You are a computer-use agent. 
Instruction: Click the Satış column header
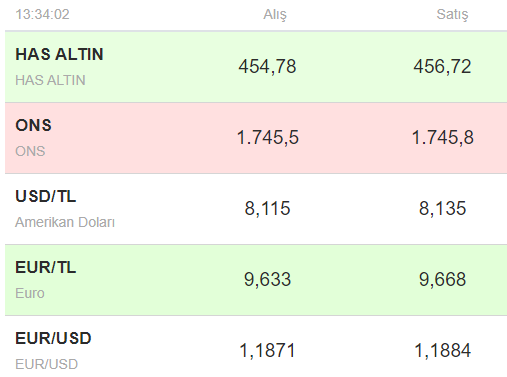[452, 15]
